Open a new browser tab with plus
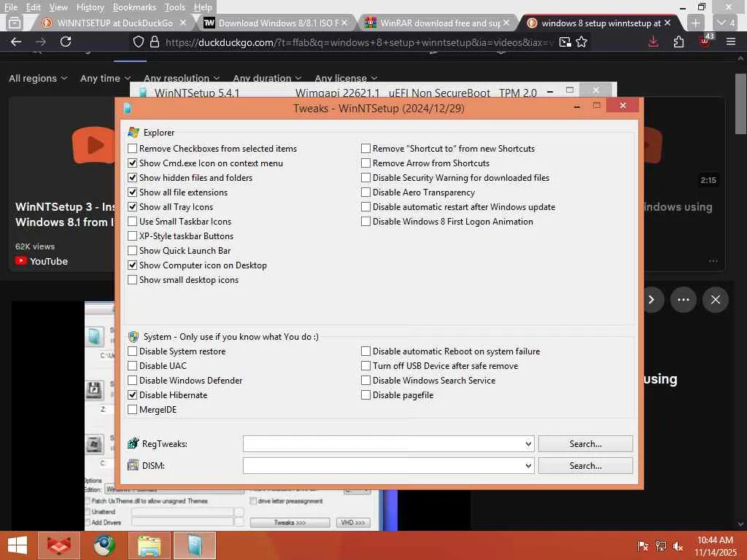Viewport: 747px width, 560px height. point(695,23)
